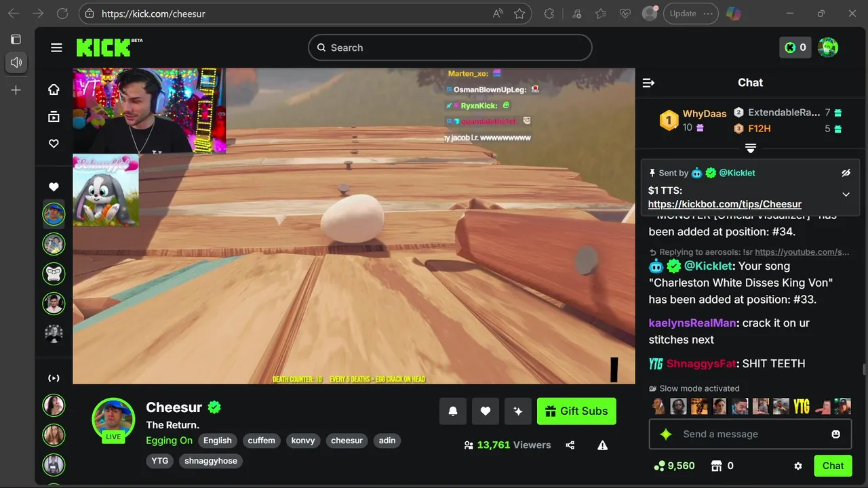
Task: Open the youtube.com link in reply
Action: pos(802,252)
